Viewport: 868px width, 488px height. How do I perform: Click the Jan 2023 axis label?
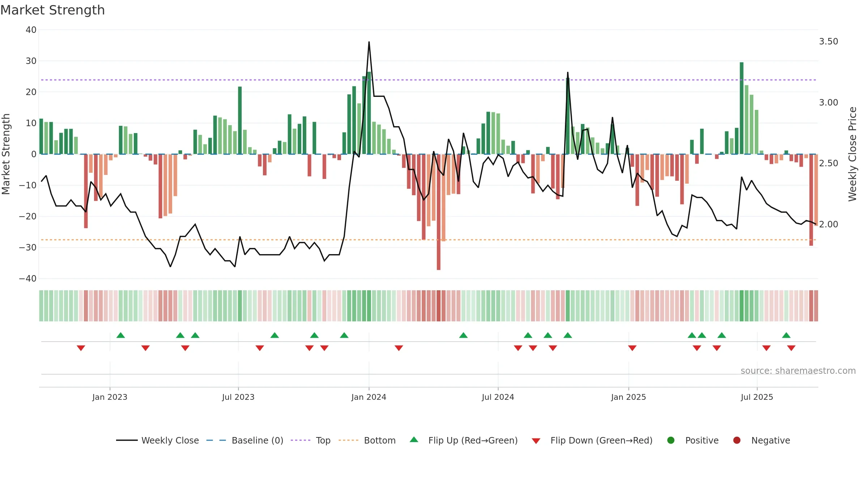110,397
